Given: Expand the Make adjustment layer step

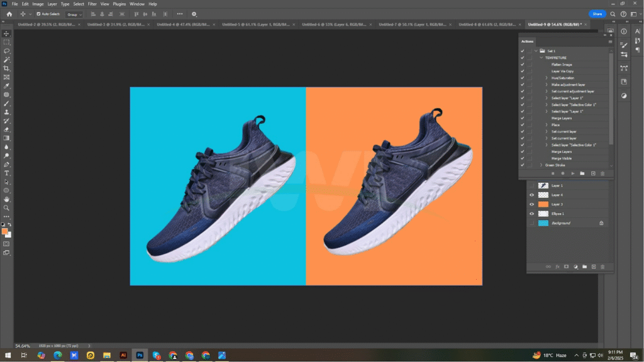Looking at the screenshot, I should pos(547,85).
